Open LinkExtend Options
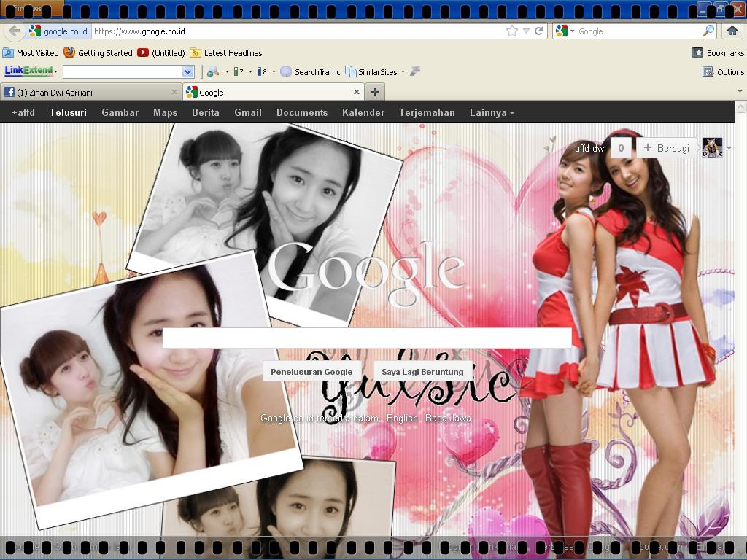747x560 pixels. tap(723, 72)
